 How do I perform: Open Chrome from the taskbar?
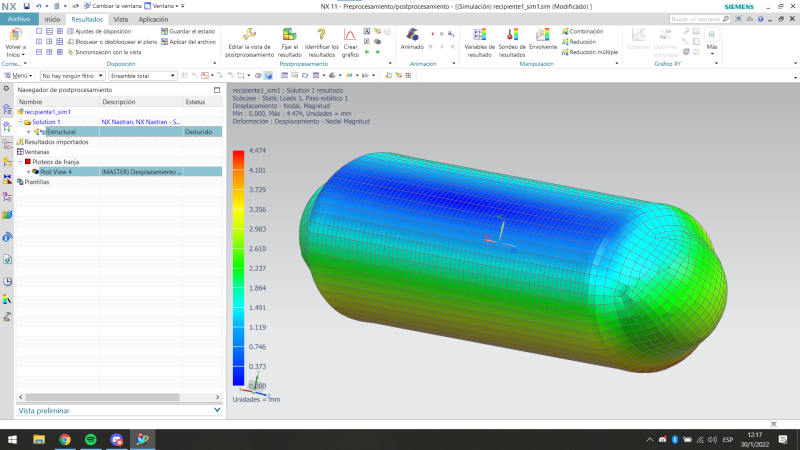coord(65,439)
